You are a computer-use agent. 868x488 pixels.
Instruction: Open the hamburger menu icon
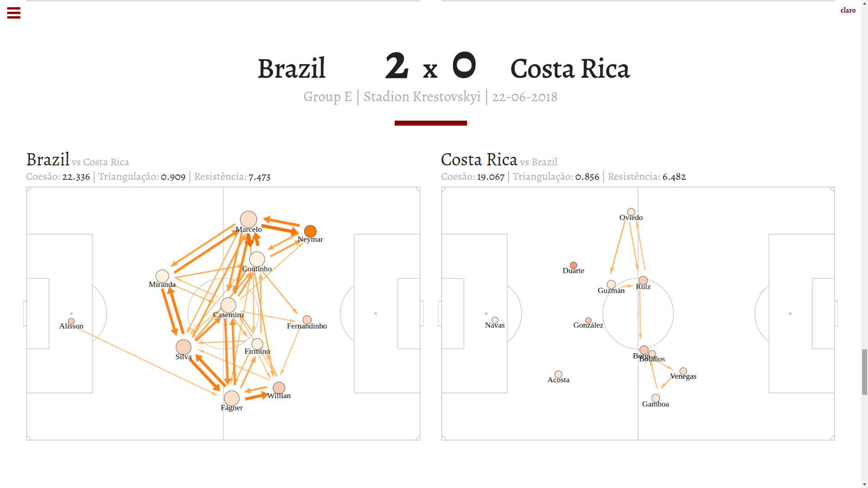[x=14, y=13]
